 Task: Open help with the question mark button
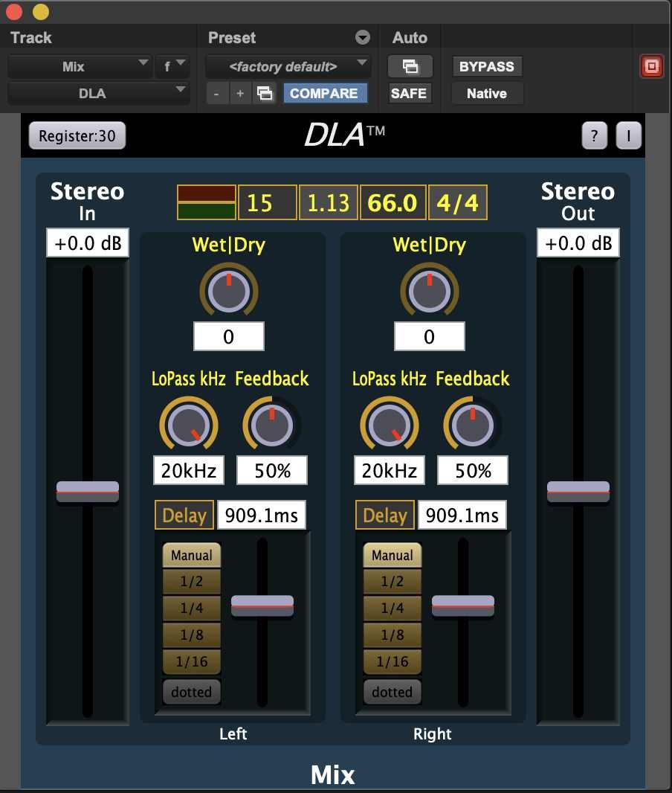coord(594,135)
